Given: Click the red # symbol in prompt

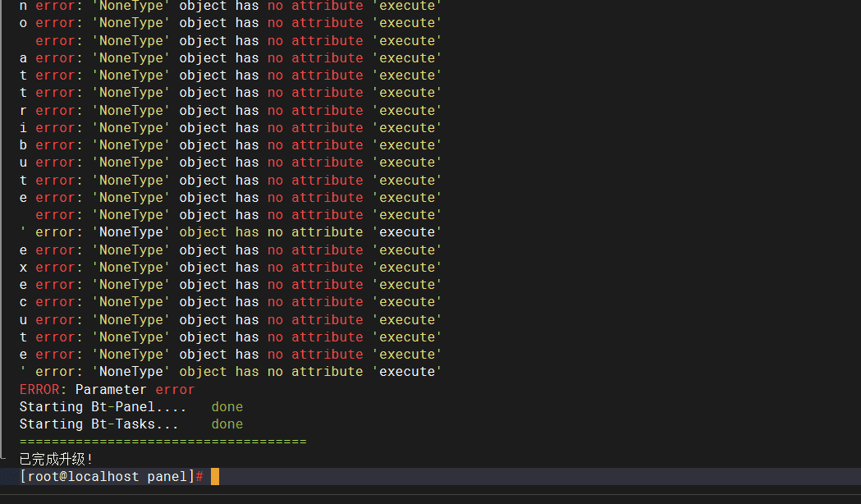Looking at the screenshot, I should 199,477.
